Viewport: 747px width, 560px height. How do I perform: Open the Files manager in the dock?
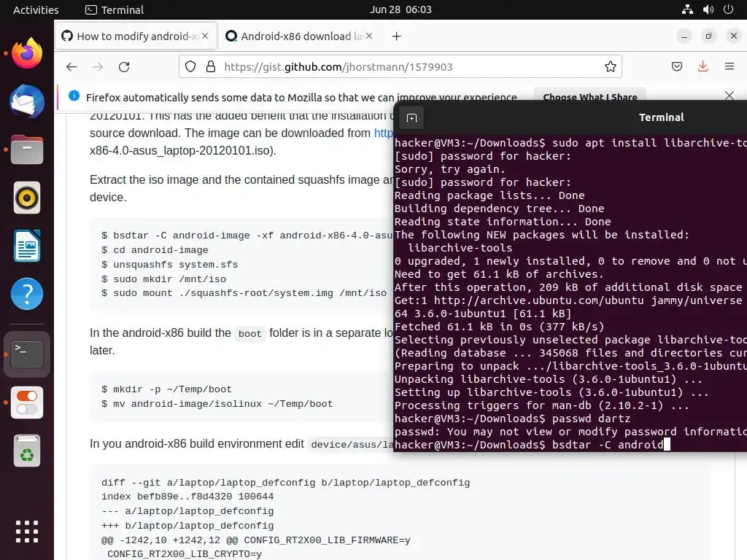(27, 149)
